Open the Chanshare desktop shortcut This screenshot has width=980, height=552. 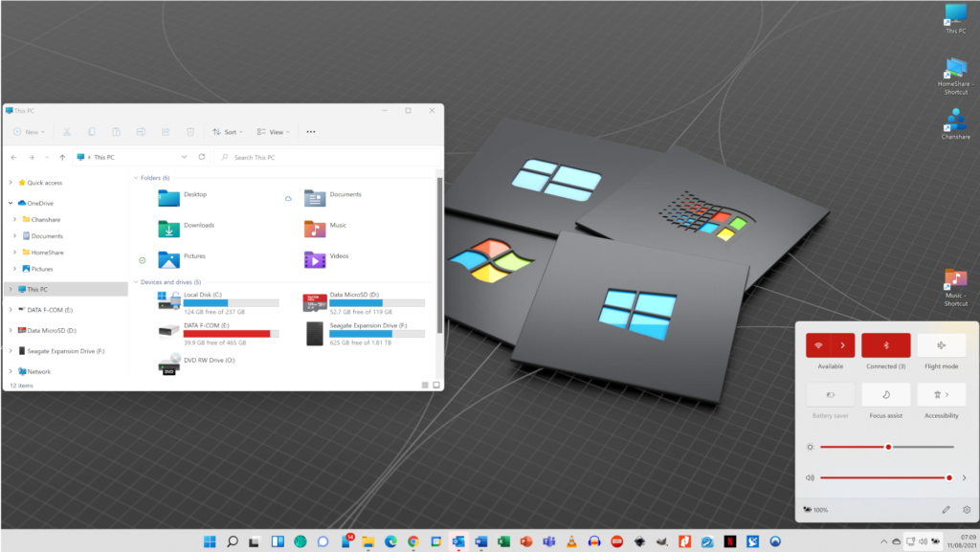click(956, 124)
